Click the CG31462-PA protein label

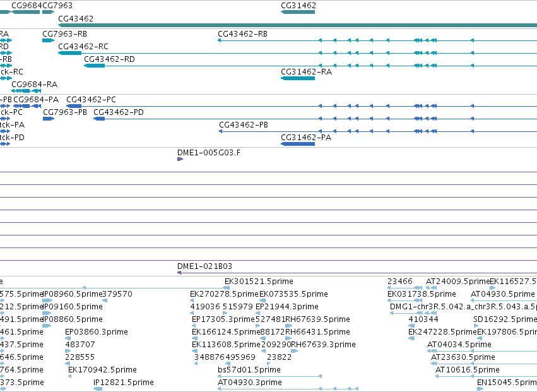pyautogui.click(x=306, y=138)
